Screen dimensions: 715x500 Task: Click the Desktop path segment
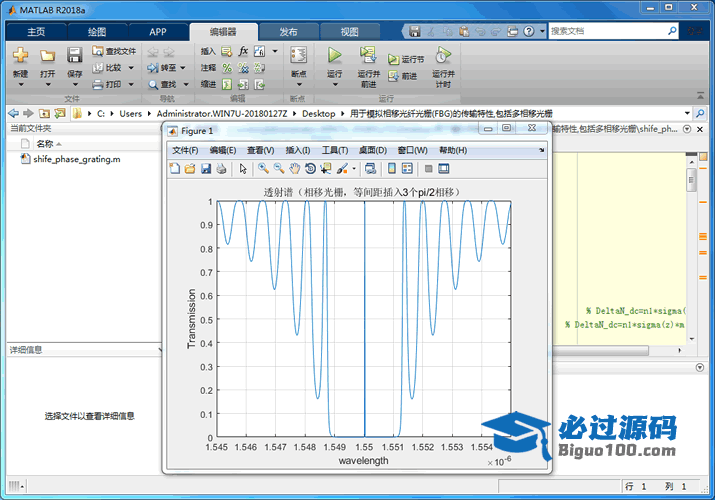pos(318,113)
